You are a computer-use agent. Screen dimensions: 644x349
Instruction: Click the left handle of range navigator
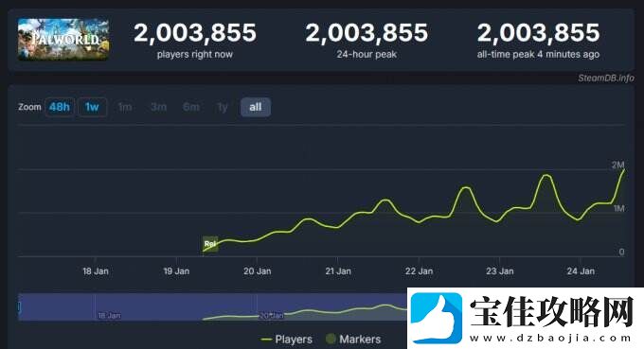tap(19, 306)
